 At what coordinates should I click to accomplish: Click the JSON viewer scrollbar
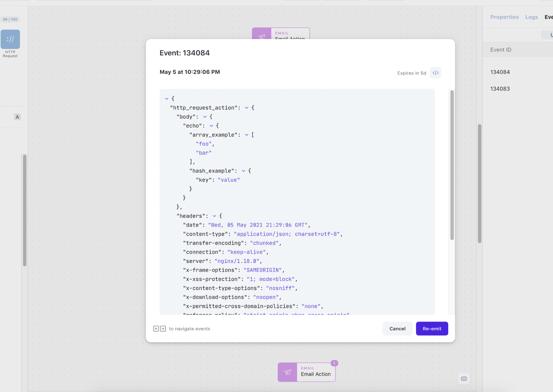(x=452, y=165)
